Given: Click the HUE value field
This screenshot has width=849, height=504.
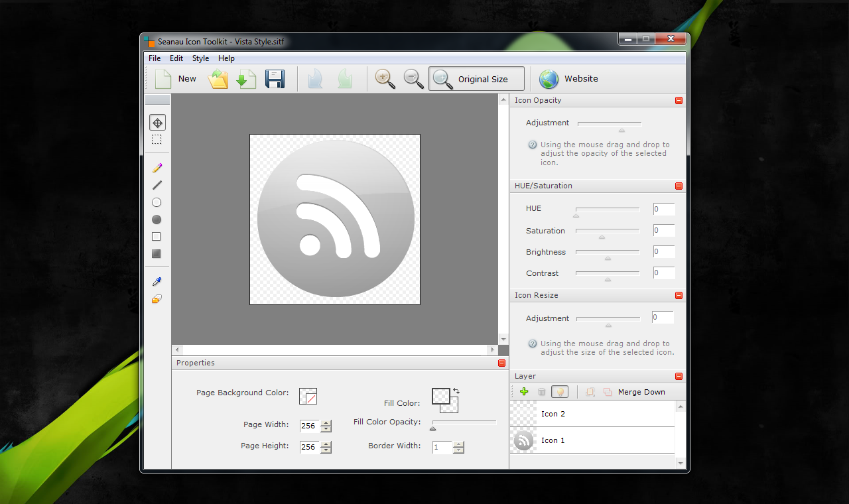Looking at the screenshot, I should (x=664, y=209).
